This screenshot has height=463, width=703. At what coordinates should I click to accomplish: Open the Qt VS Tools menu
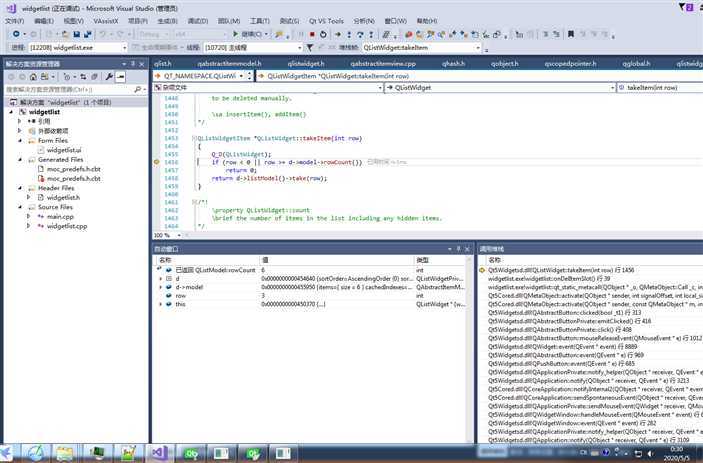tap(326, 21)
